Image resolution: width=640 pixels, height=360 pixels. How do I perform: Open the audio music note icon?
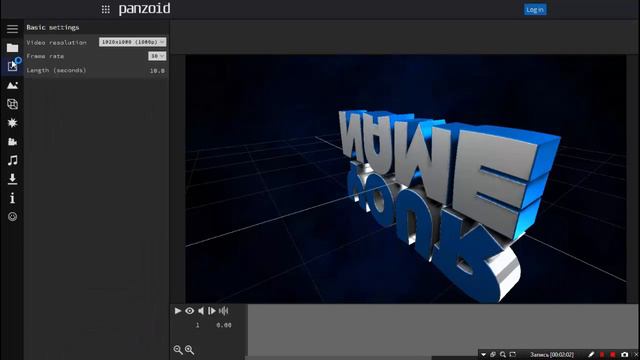point(12,160)
